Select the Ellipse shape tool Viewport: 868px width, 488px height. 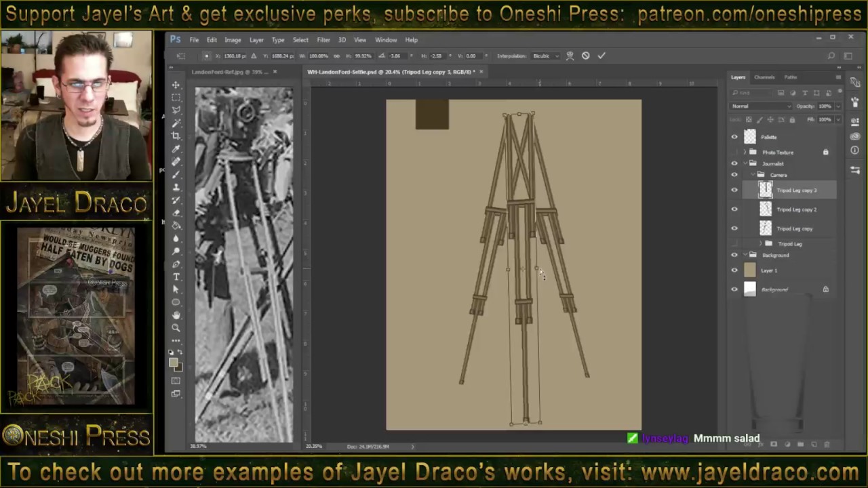[176, 302]
